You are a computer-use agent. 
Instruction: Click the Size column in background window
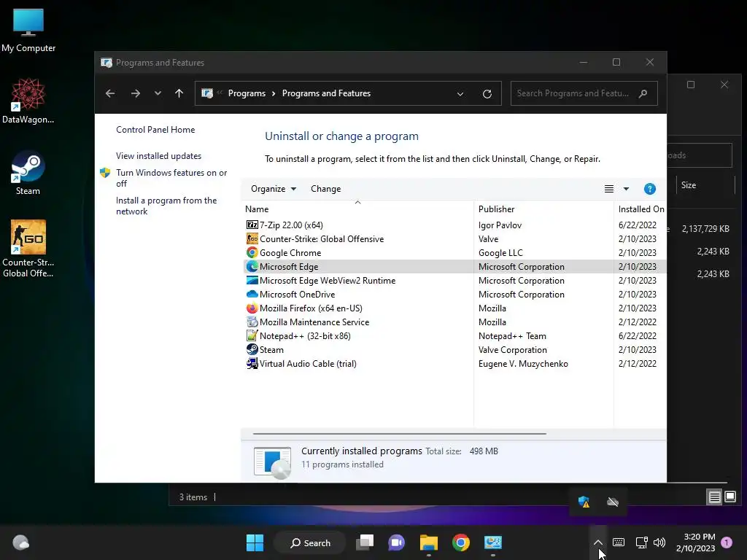tap(705, 184)
